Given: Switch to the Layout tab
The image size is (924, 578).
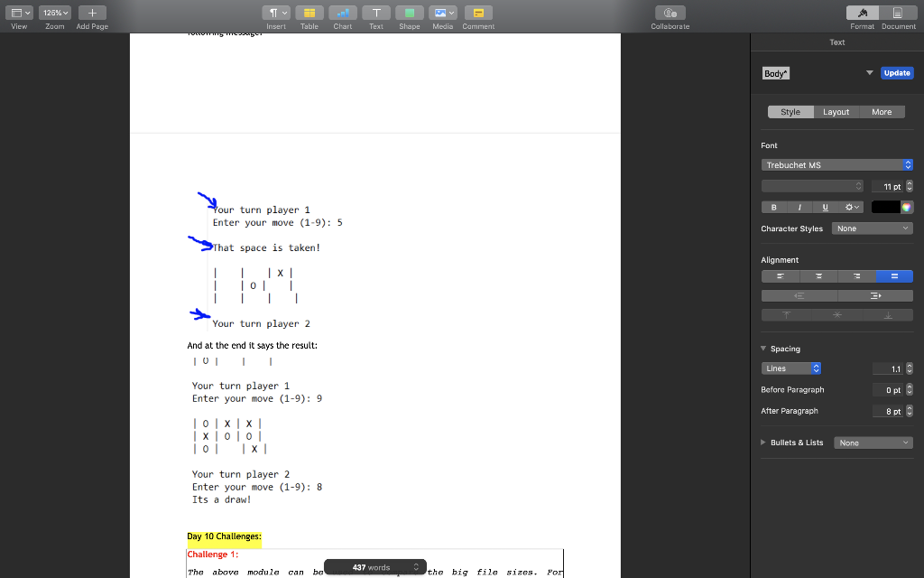Looking at the screenshot, I should coord(836,111).
